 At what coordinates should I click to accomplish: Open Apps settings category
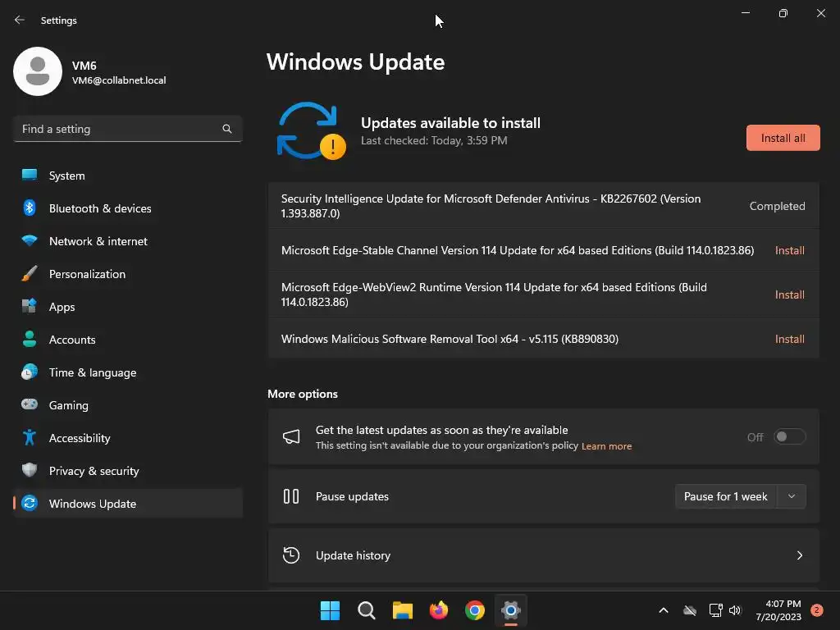(127, 307)
